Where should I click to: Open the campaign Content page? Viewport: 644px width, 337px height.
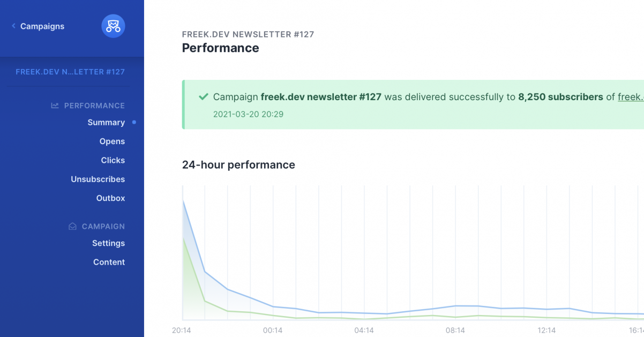[109, 262]
